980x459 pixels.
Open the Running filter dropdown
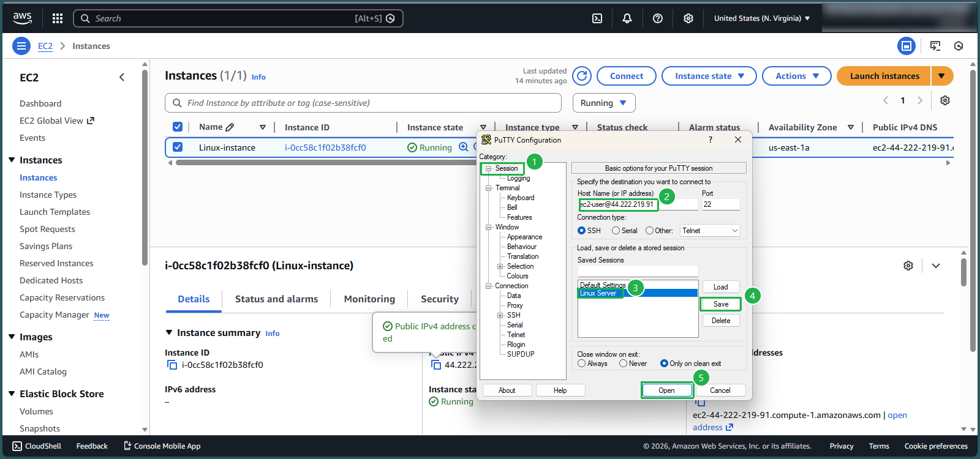coord(604,103)
